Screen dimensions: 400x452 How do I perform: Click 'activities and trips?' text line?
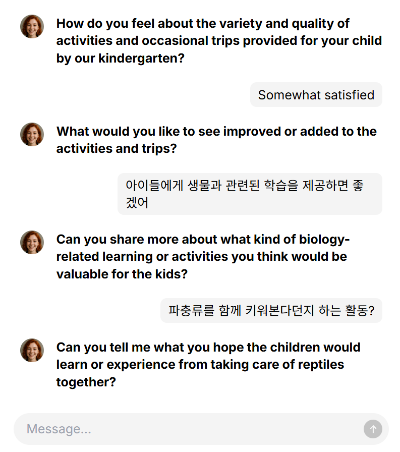click(116, 149)
